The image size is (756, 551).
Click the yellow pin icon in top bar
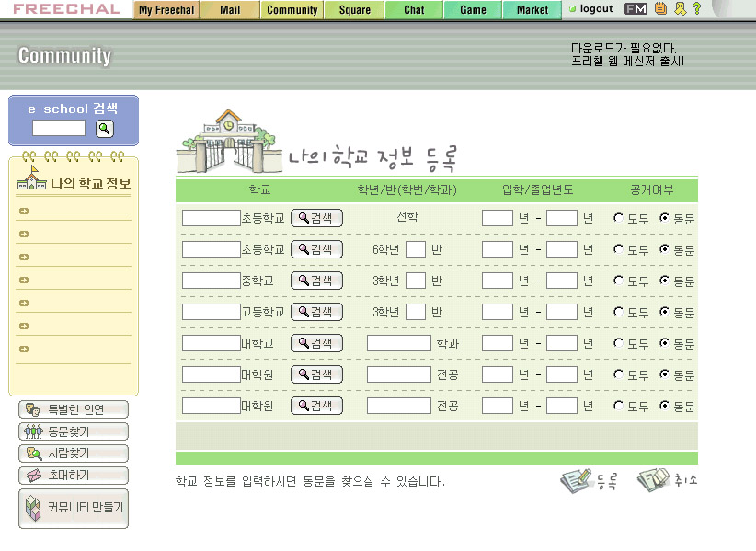[680, 8]
